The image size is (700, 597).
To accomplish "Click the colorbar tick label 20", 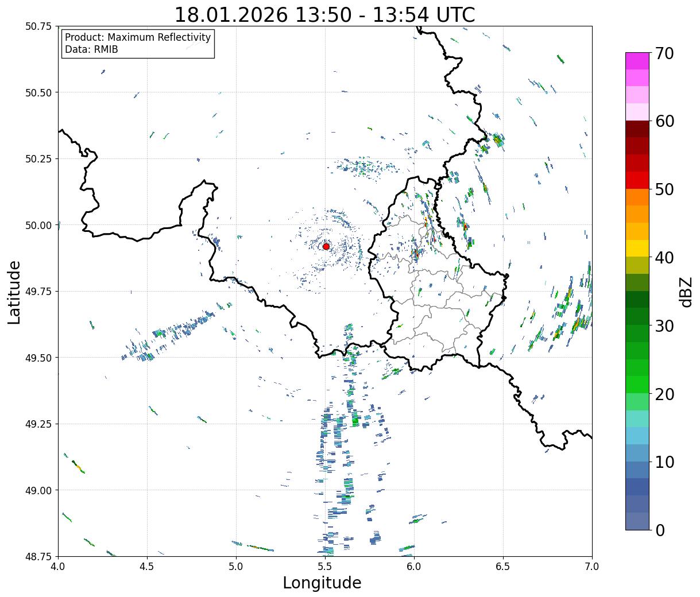I will pos(664,394).
